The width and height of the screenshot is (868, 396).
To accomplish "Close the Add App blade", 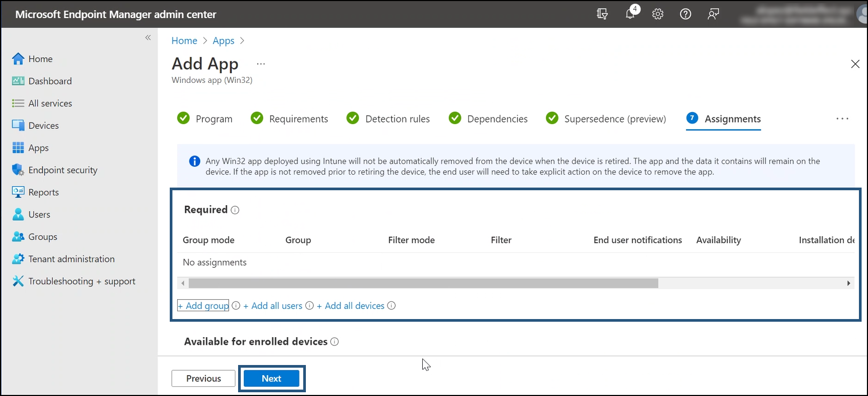I will 855,64.
